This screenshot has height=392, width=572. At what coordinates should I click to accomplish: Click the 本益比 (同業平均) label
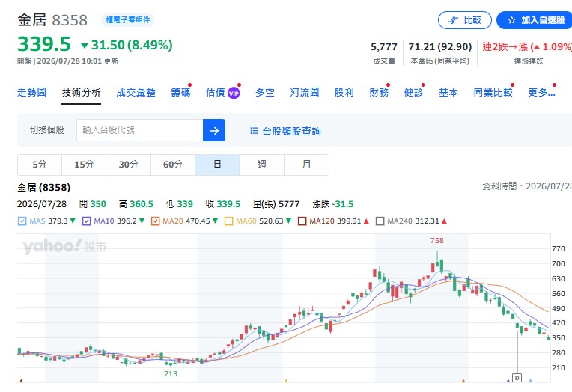pyautogui.click(x=440, y=61)
